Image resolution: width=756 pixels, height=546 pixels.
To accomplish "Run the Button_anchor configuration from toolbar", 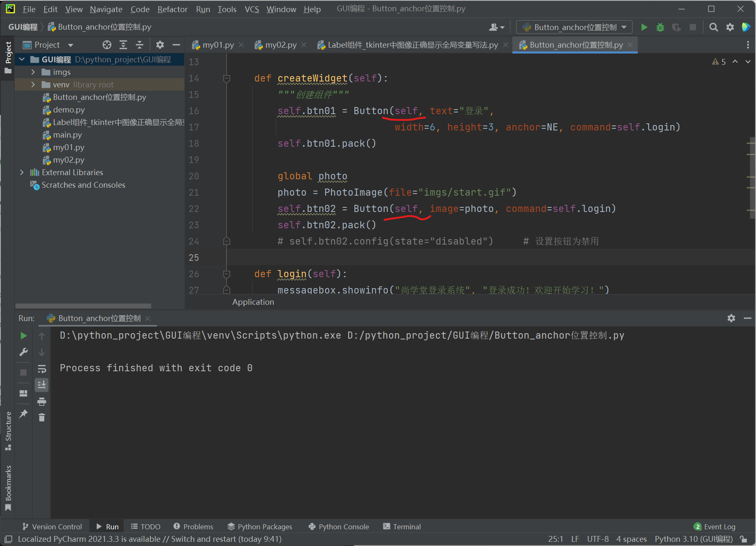I will coord(644,27).
